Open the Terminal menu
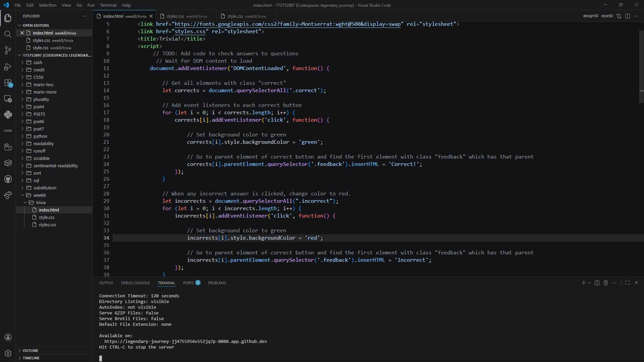 108,5
